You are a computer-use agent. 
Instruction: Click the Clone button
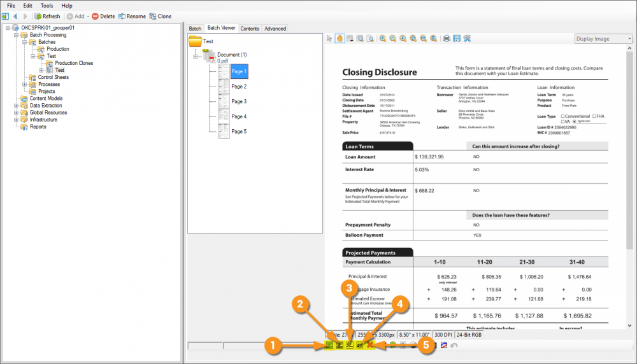(161, 17)
